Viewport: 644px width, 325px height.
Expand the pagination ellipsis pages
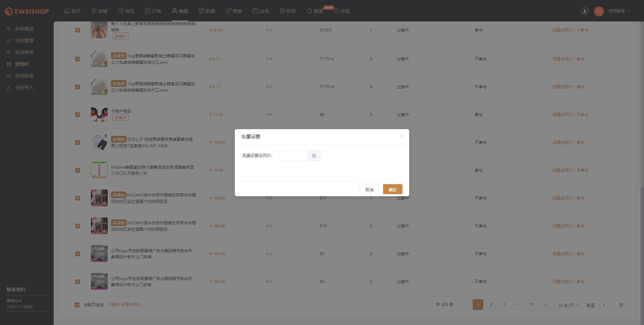[x=518, y=305]
